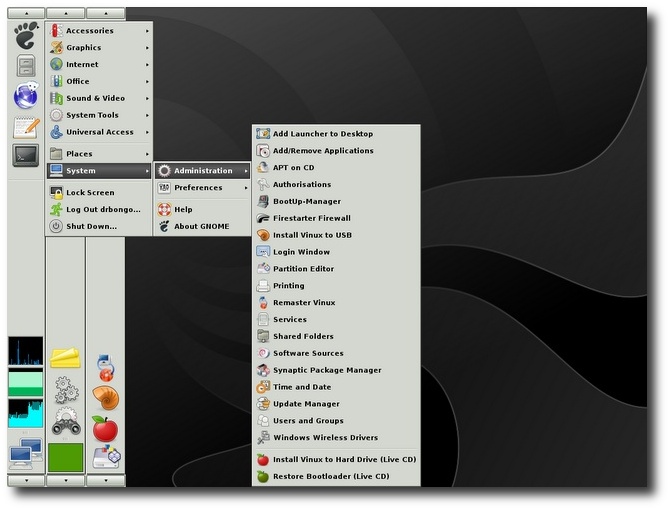Open Software Sources
The width and height of the screenshot is (670, 510).
click(336, 353)
